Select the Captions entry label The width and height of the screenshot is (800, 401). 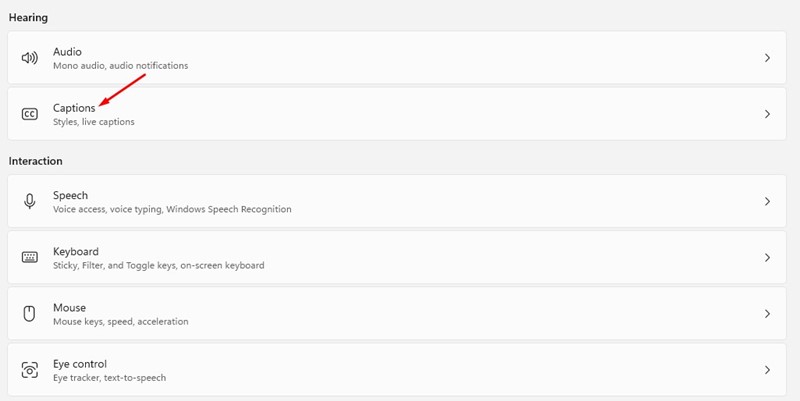coord(74,108)
